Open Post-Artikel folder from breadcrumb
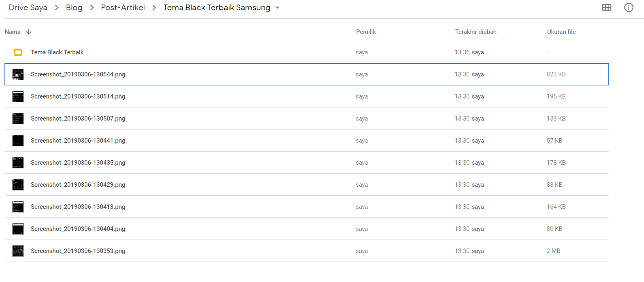This screenshot has width=644, height=282. [x=123, y=7]
